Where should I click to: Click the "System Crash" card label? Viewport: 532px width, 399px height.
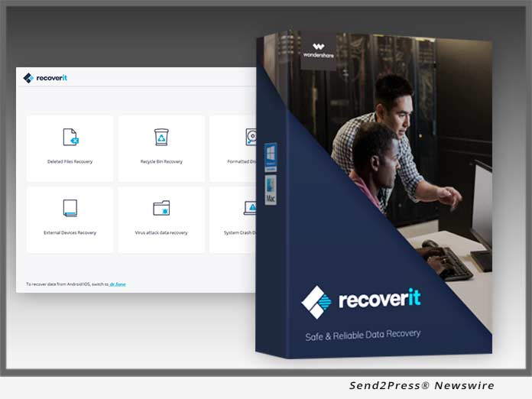click(x=240, y=232)
